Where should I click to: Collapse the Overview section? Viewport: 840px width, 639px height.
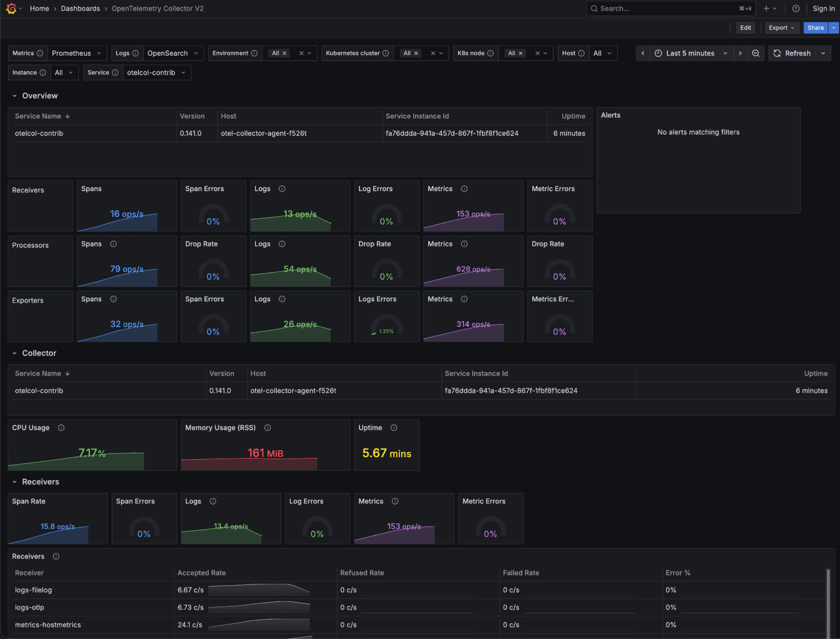coord(15,95)
